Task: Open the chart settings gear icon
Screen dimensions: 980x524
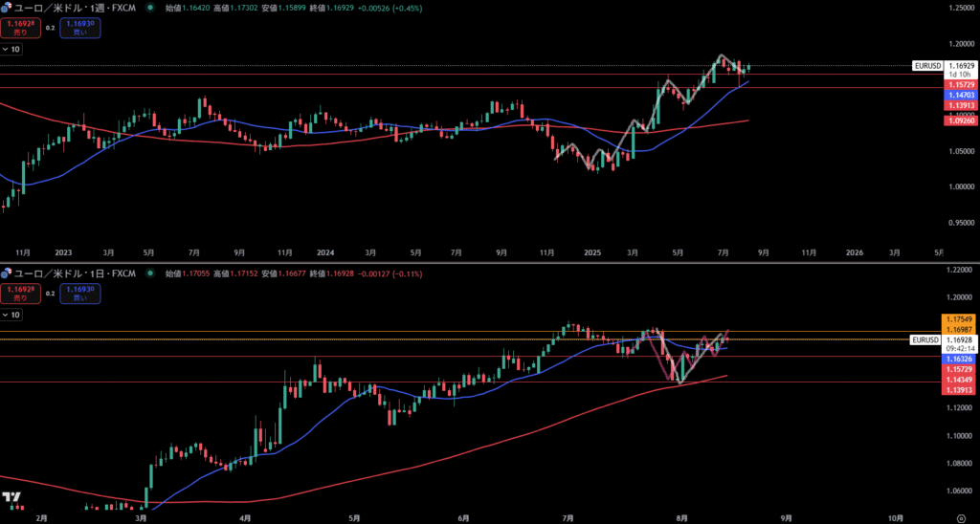Action: click(x=960, y=517)
